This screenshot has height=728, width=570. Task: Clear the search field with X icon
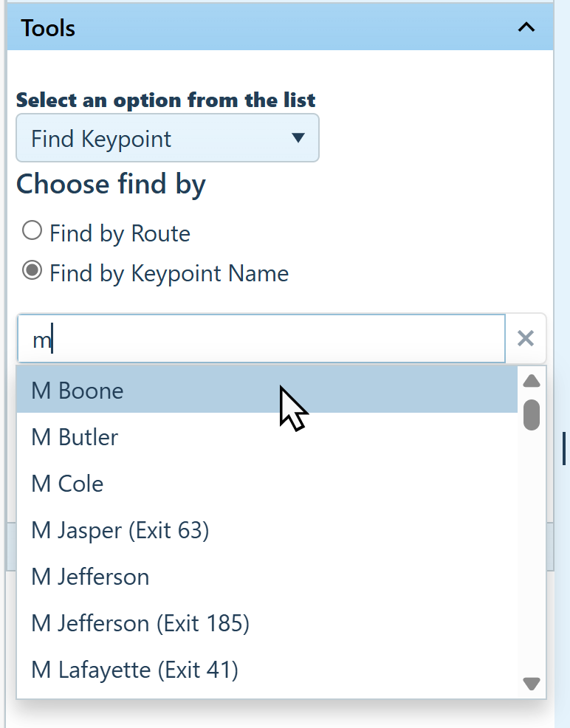(x=526, y=339)
